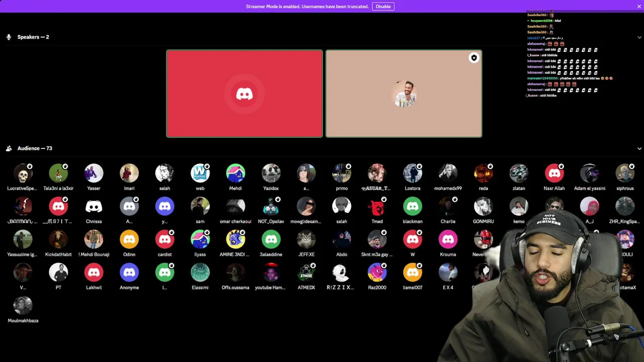644x362 pixels.
Task: Open NOT_Opsilav avatar
Action: [x=271, y=206]
